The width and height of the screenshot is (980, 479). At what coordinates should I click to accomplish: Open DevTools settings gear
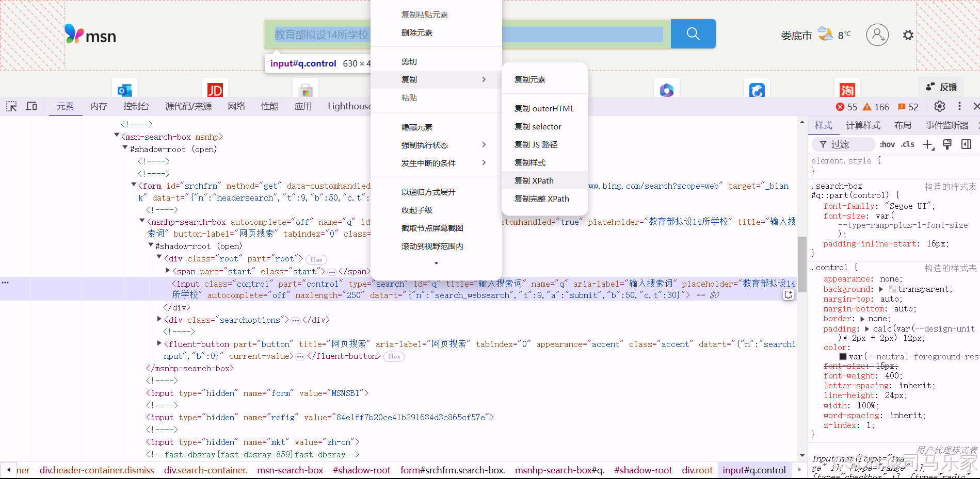[939, 106]
